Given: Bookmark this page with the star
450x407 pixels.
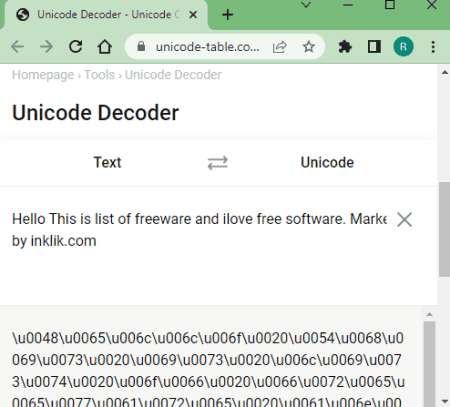Looking at the screenshot, I should 308,47.
